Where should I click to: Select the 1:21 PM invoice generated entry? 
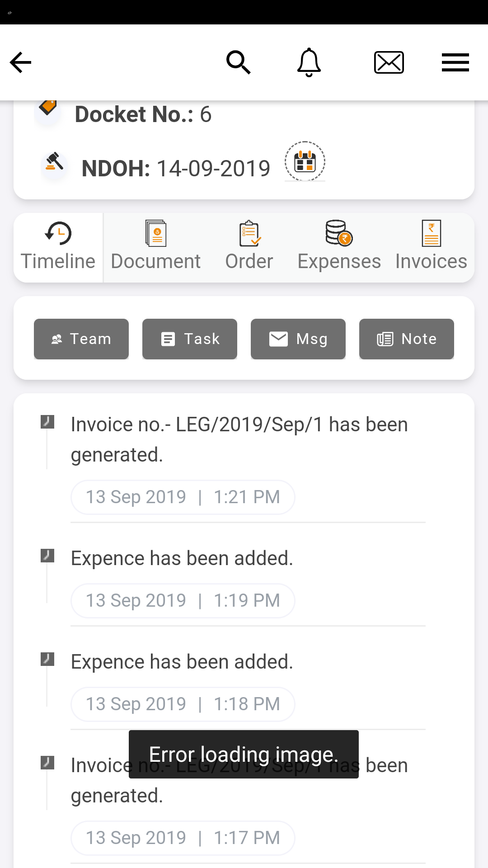tap(239, 439)
